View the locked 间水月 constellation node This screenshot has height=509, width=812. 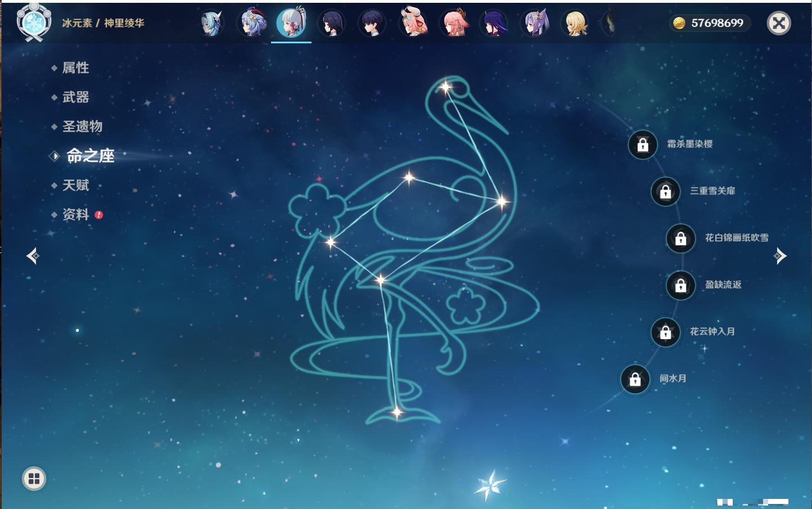pyautogui.click(x=635, y=380)
